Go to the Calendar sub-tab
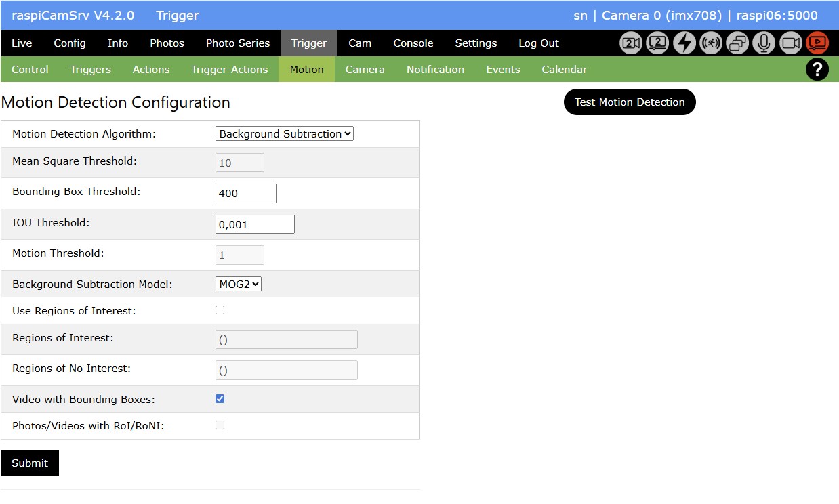 pos(564,69)
